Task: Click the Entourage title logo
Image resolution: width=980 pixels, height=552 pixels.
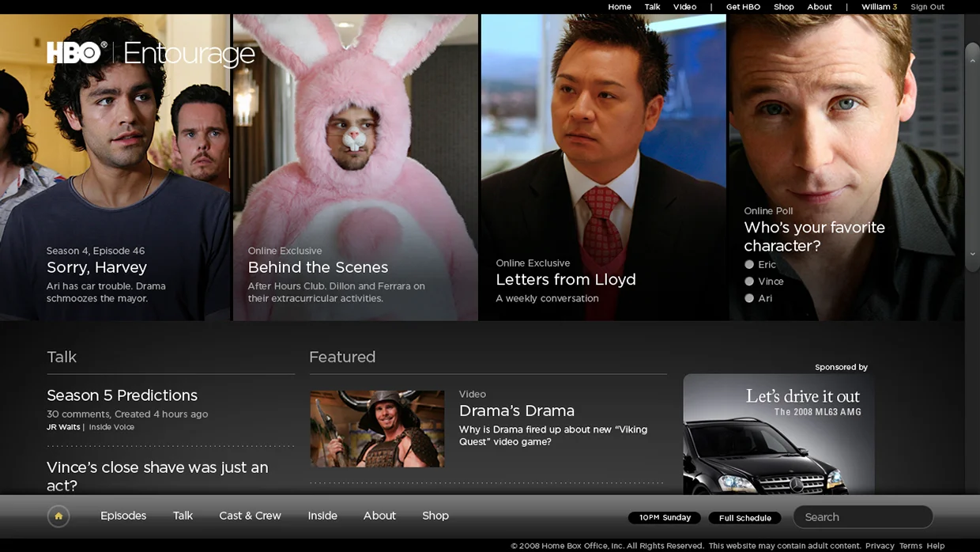Action: coord(189,54)
